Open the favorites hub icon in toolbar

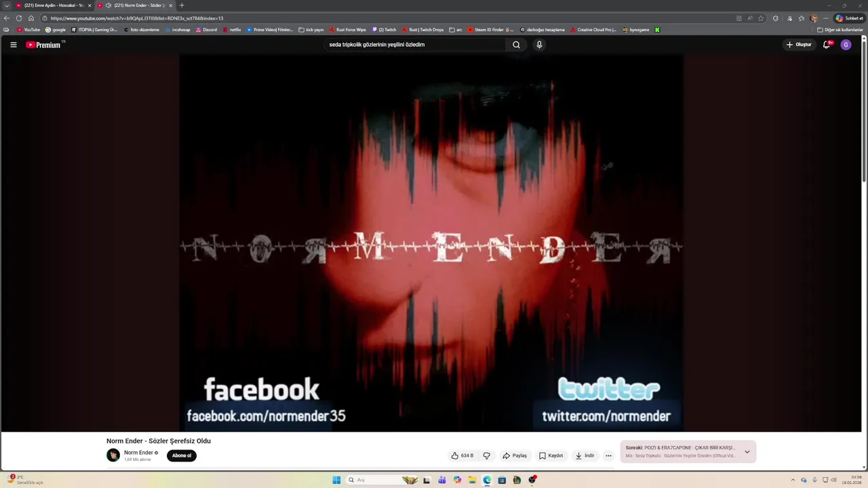[x=802, y=18]
